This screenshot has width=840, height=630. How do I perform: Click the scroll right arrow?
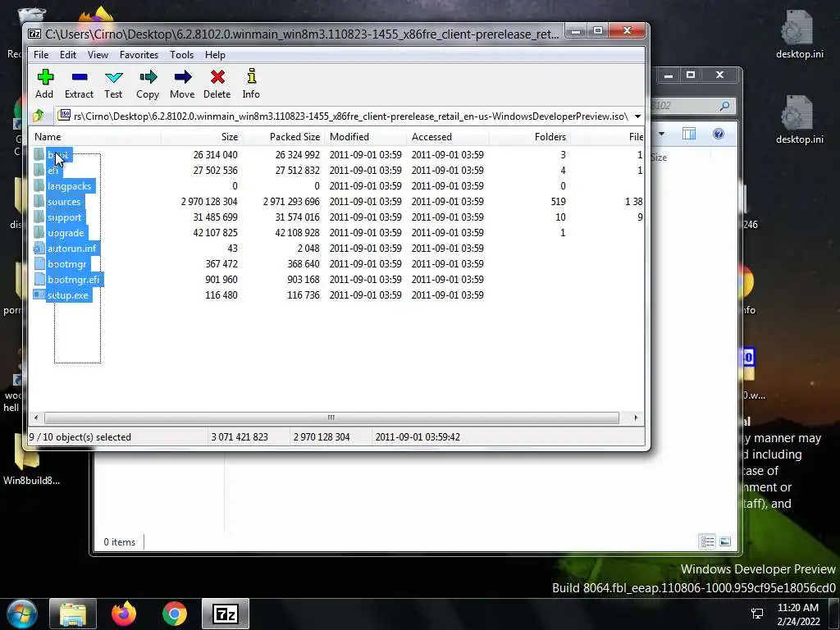coord(636,418)
